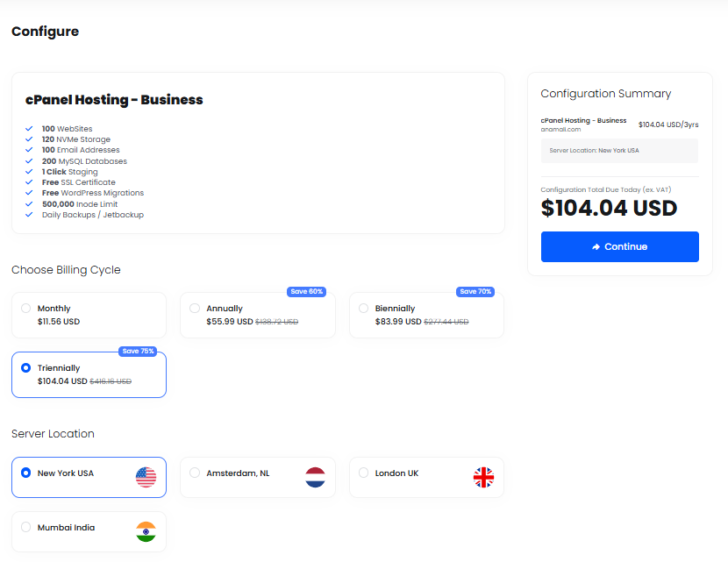This screenshot has width=728, height=562.
Task: Click the USA flag icon
Action: [x=146, y=477]
